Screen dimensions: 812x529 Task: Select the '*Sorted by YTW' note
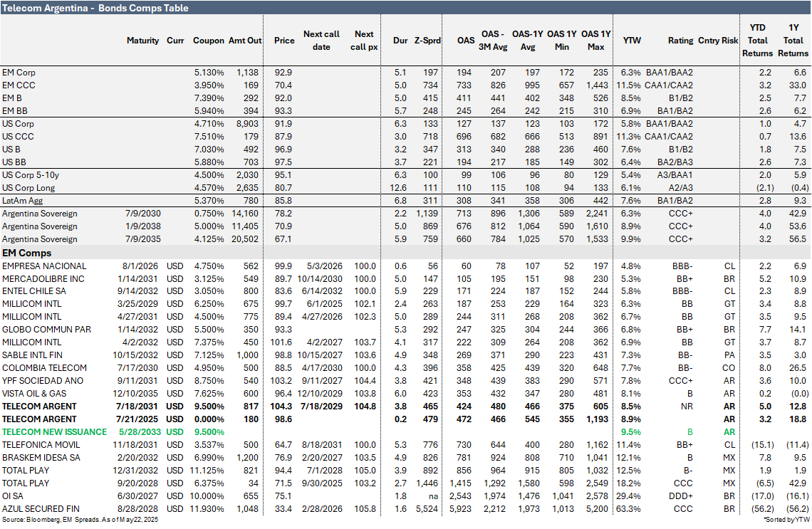(x=786, y=519)
